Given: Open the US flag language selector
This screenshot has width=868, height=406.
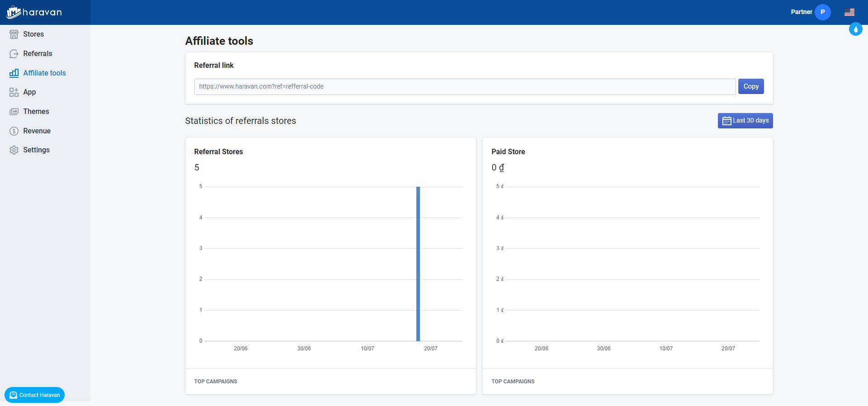Looking at the screenshot, I should pyautogui.click(x=849, y=12).
